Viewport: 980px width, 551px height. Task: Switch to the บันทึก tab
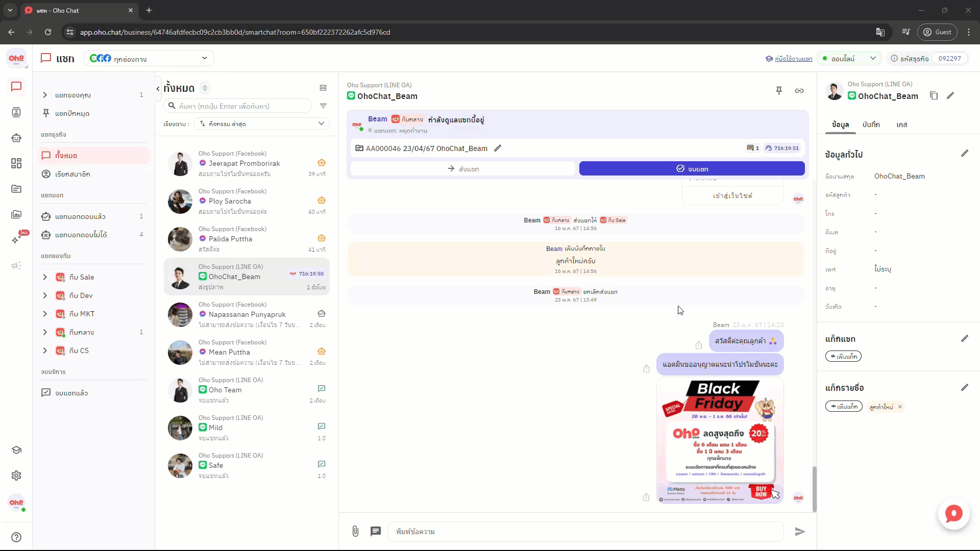point(871,124)
